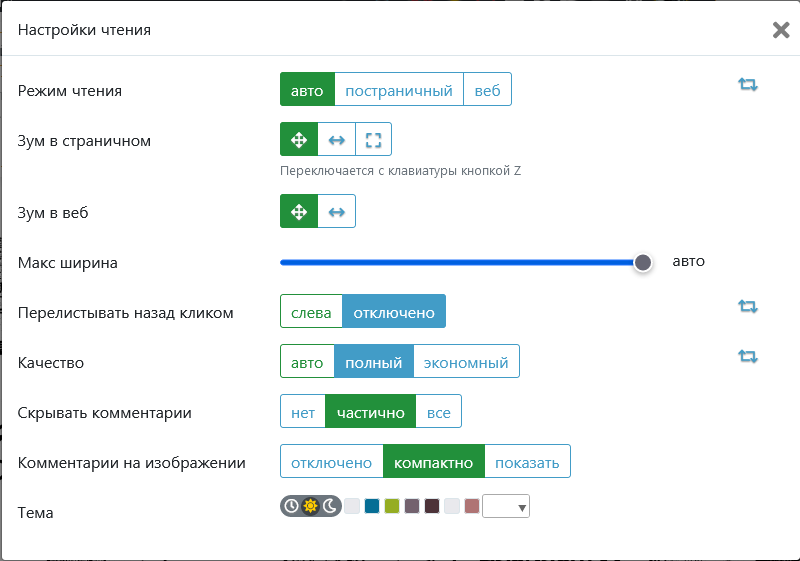Select the move-arrows zoom icon in Зум в страничном
Screen dimensions: 800x561
pyautogui.click(x=298, y=140)
